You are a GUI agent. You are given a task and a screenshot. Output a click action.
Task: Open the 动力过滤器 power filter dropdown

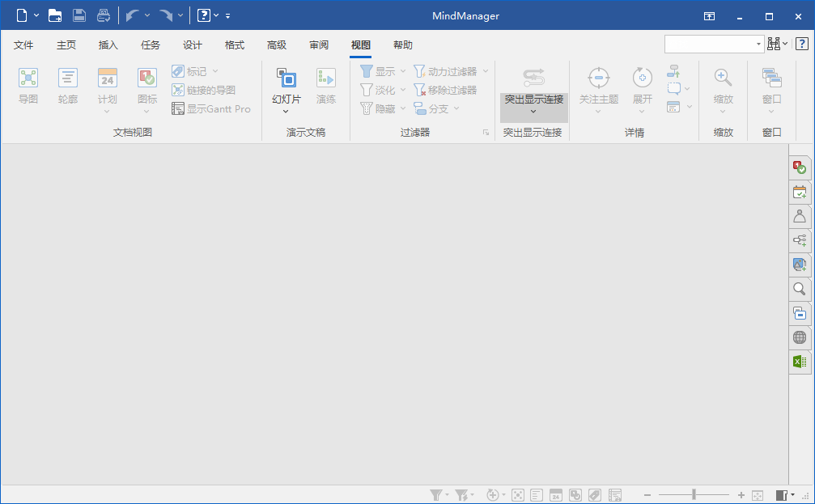486,71
